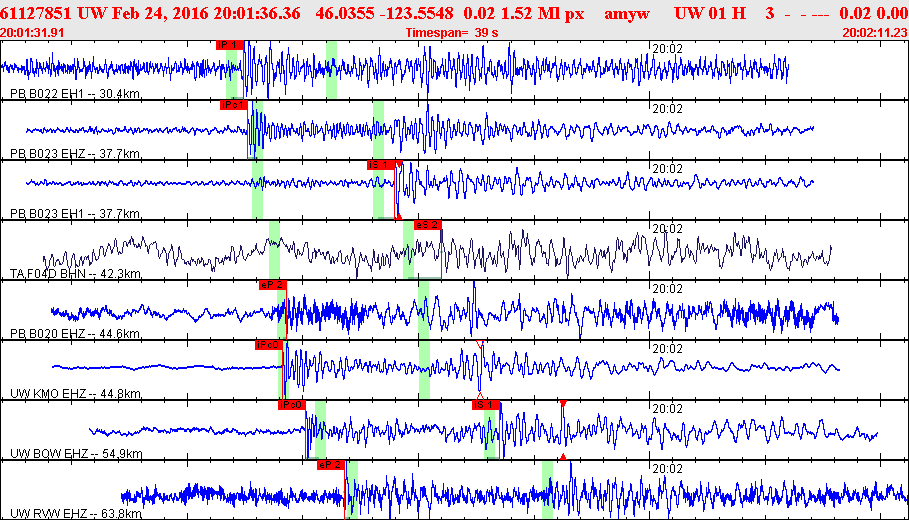Click the Timespan= 39 s label

(x=452, y=33)
